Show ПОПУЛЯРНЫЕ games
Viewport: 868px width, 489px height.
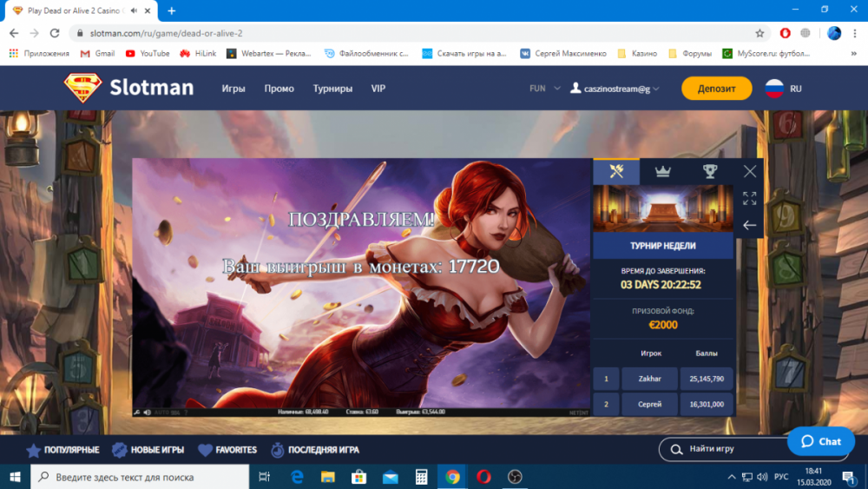tap(62, 450)
